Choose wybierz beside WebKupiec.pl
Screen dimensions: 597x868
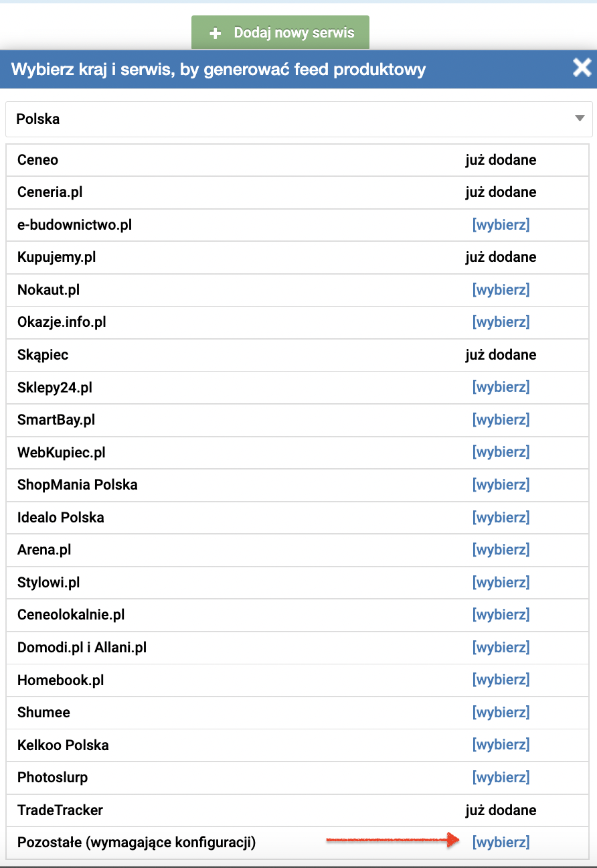click(501, 452)
